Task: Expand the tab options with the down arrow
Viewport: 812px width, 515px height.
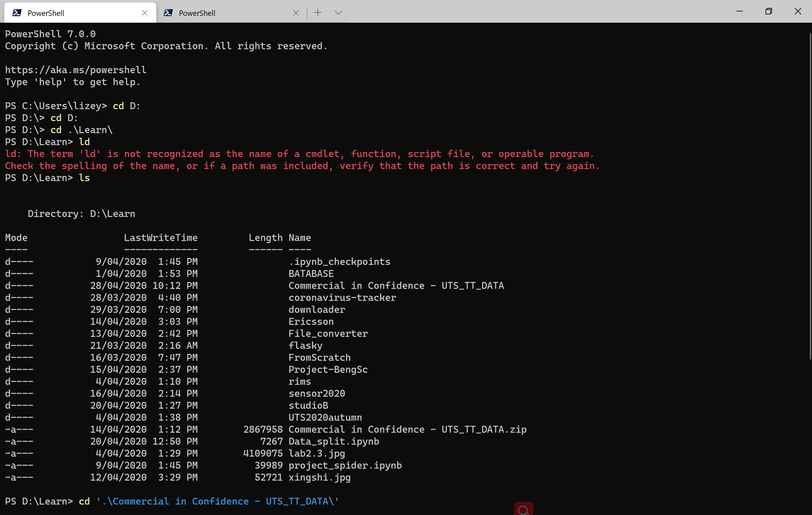Action: pyautogui.click(x=338, y=13)
